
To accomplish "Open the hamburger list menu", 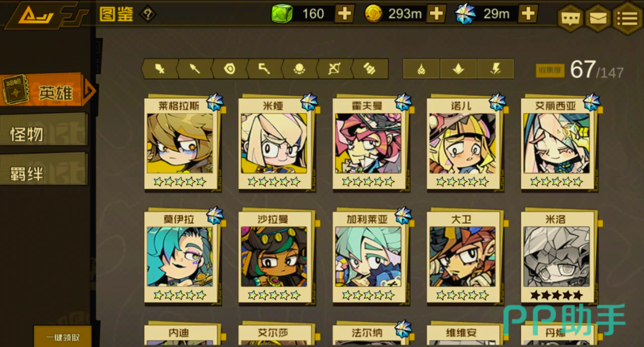I will pyautogui.click(x=628, y=19).
